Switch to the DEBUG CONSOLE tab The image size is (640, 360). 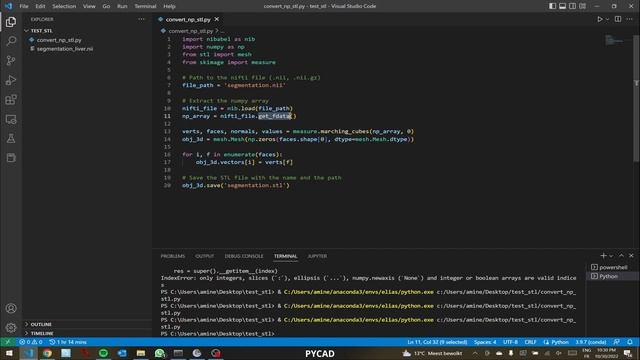244,256
